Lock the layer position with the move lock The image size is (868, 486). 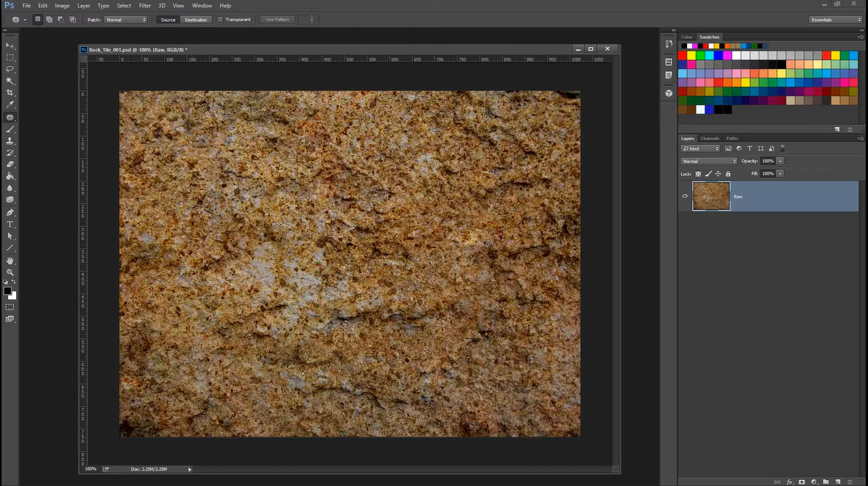(x=717, y=174)
